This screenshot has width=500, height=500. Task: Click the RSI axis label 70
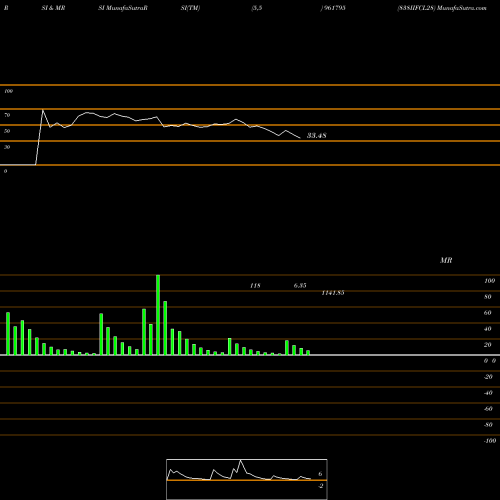point(7,115)
